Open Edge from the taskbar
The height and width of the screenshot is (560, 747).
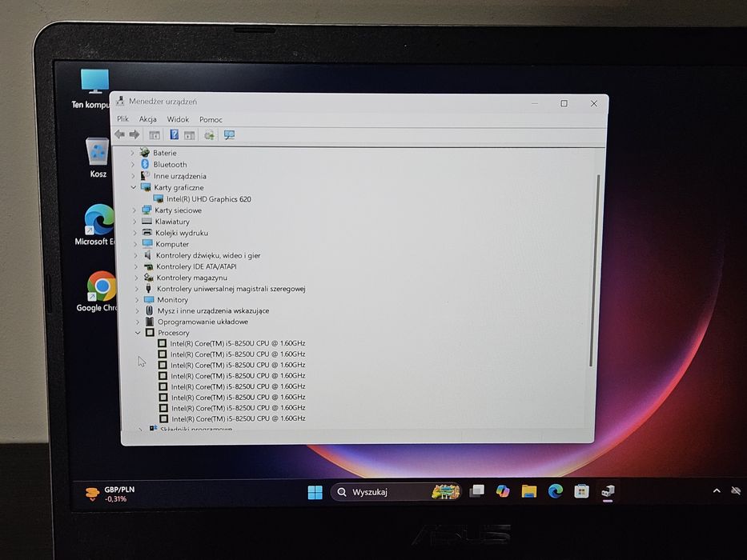click(x=556, y=491)
